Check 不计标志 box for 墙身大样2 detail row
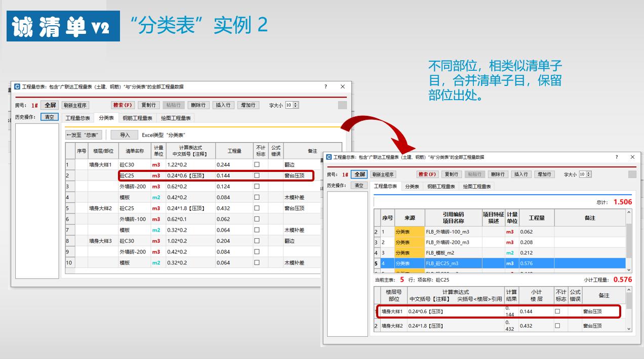The height and width of the screenshot is (359, 644). coord(557,326)
